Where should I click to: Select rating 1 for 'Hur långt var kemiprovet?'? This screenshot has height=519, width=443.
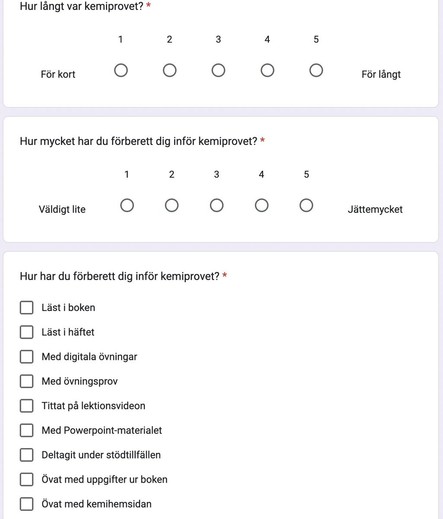point(121,70)
